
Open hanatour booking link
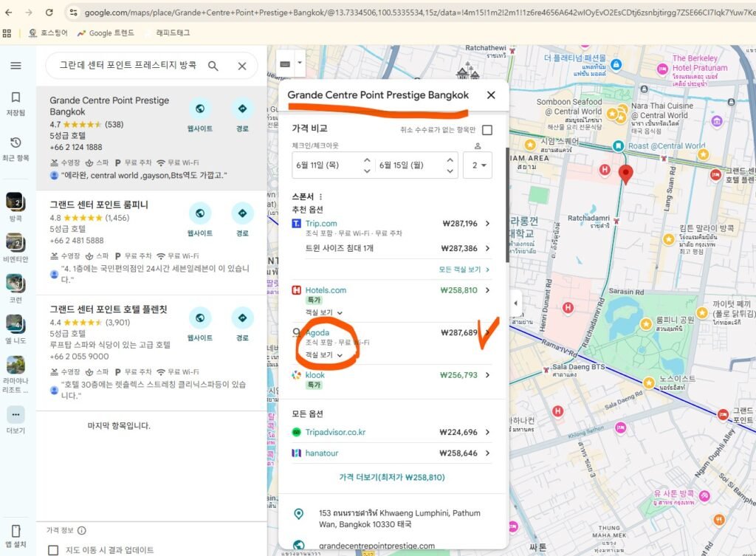(322, 453)
